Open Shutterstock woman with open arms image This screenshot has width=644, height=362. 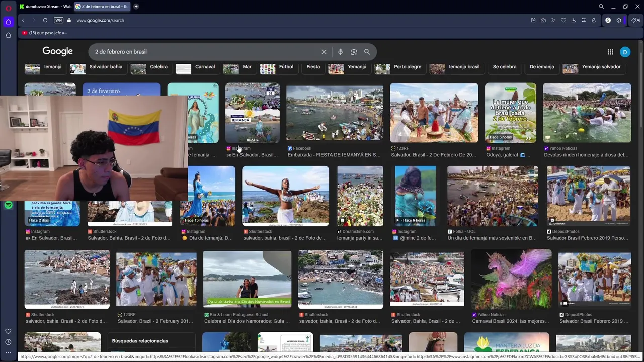coord(285,196)
